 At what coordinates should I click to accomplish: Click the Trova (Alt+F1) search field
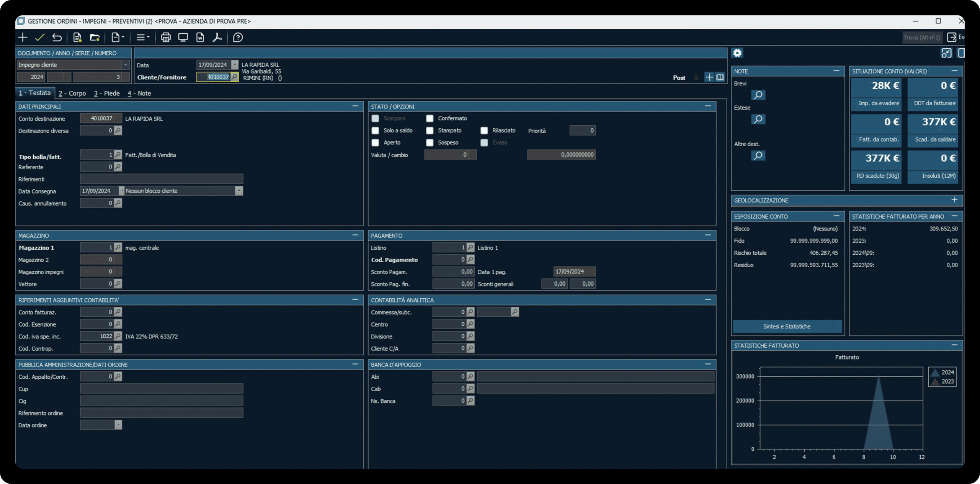pyautogui.click(x=921, y=38)
